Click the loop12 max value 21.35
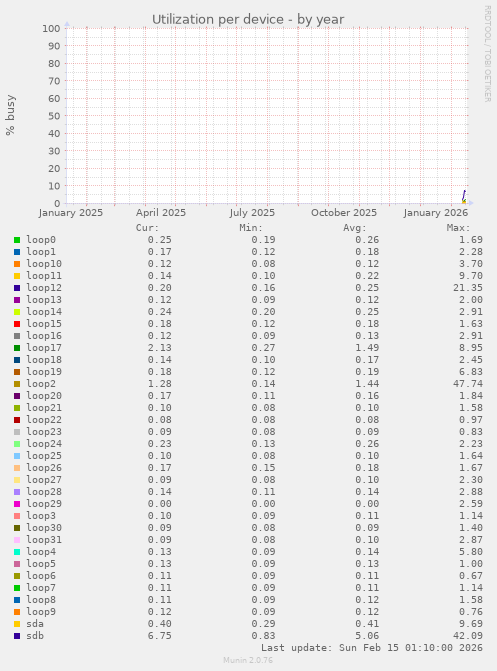 point(468,288)
